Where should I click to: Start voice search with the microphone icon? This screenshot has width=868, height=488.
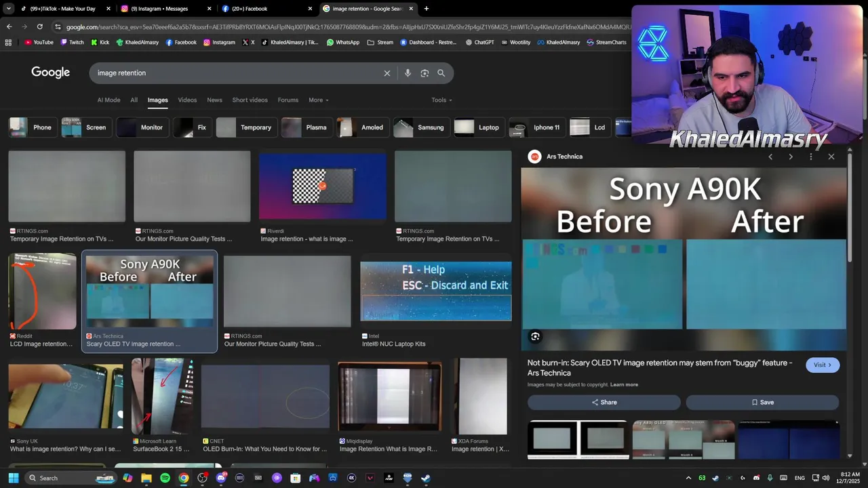pos(408,73)
